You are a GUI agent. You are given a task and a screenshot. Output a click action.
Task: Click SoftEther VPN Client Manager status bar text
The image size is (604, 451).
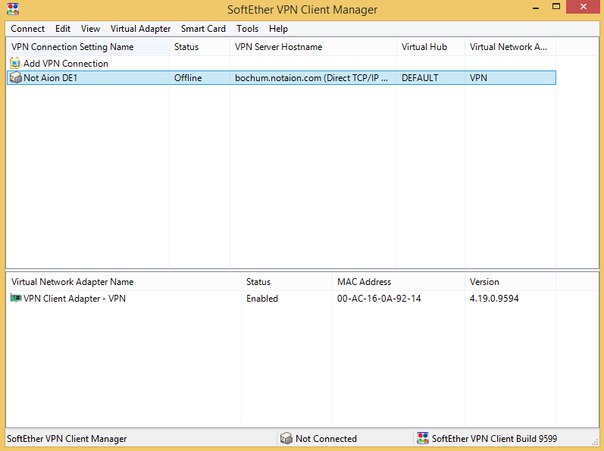tap(67, 439)
